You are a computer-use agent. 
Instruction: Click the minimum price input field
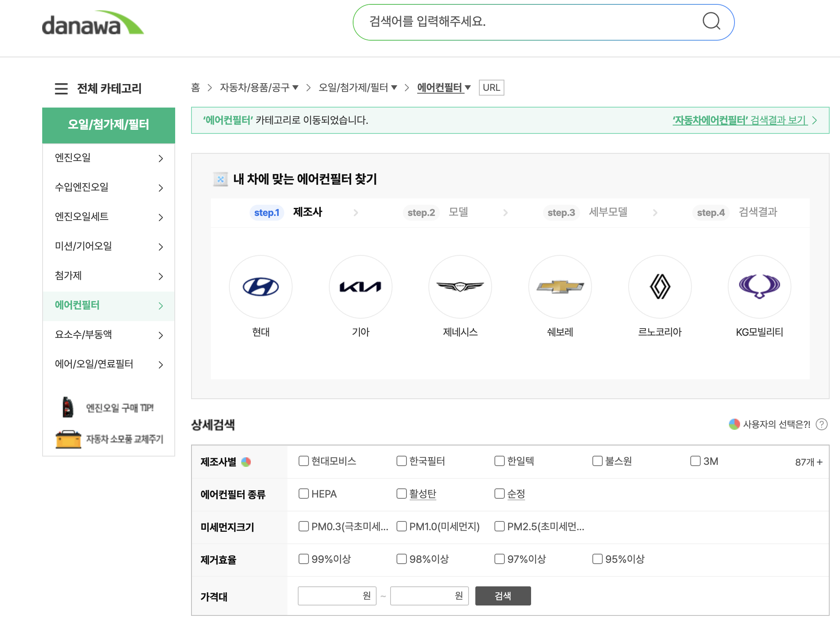tap(331, 596)
